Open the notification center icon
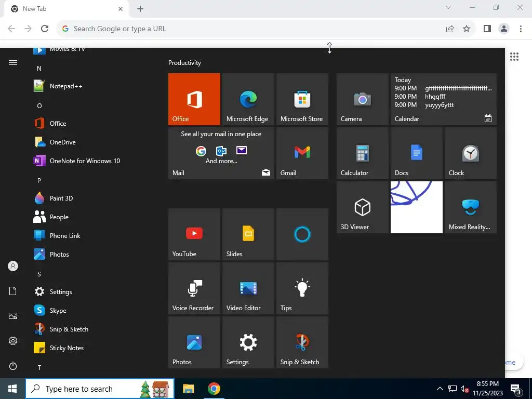Image resolution: width=532 pixels, height=399 pixels. pyautogui.click(x=515, y=389)
